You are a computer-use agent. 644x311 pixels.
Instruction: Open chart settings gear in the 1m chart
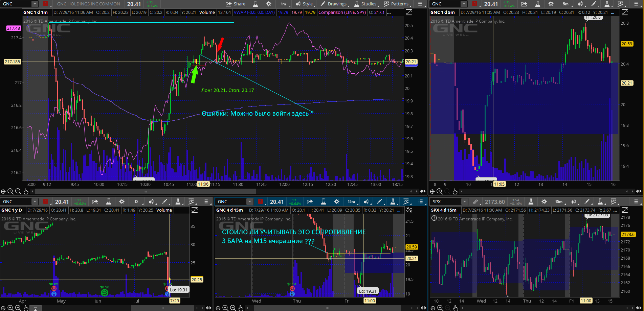(269, 4)
